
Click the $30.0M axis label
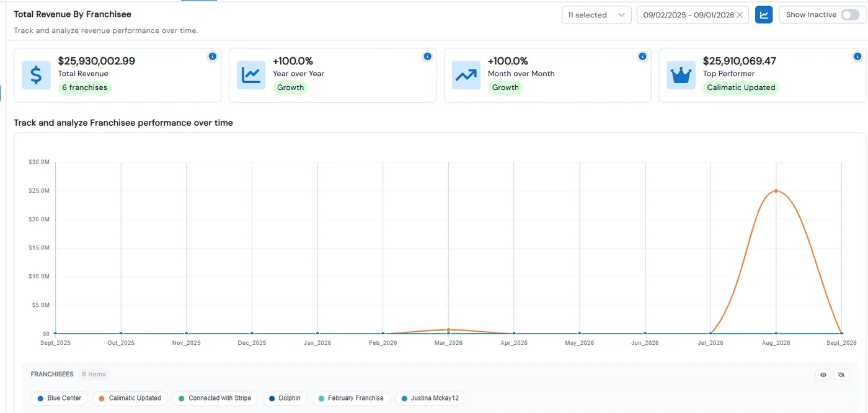click(x=39, y=162)
